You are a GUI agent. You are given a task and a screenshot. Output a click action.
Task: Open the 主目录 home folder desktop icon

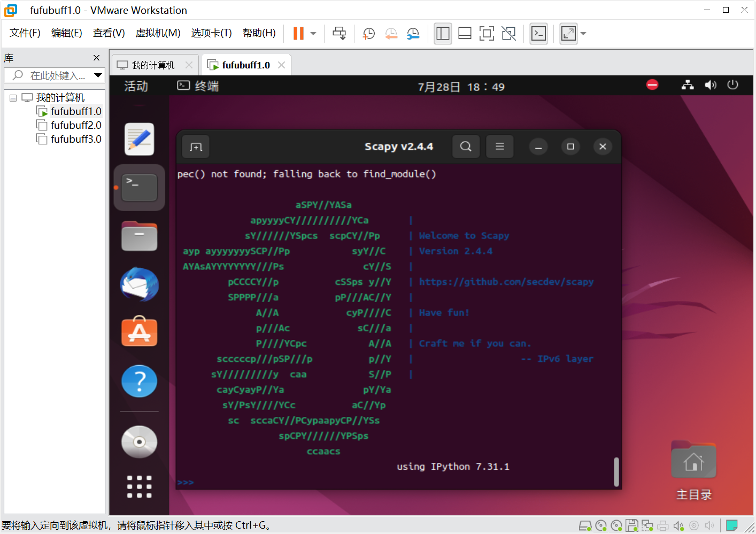694,470
